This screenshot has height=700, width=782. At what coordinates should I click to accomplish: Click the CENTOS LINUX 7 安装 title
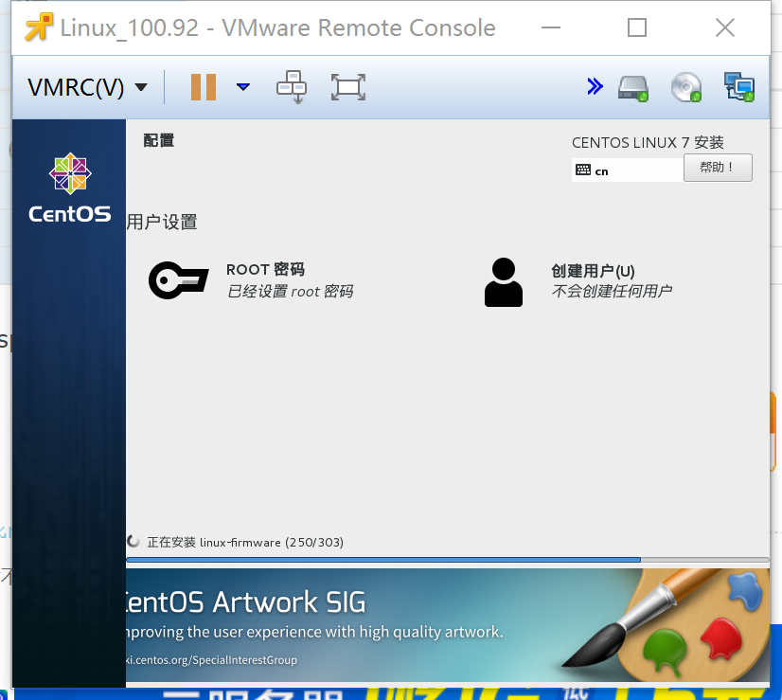[x=648, y=143]
